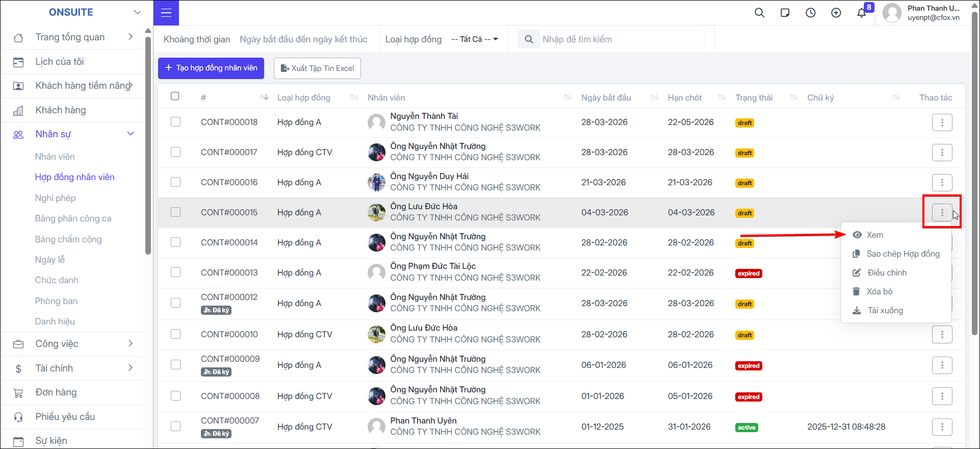Click the clock history icon
The height and width of the screenshot is (449, 980).
pos(811,13)
